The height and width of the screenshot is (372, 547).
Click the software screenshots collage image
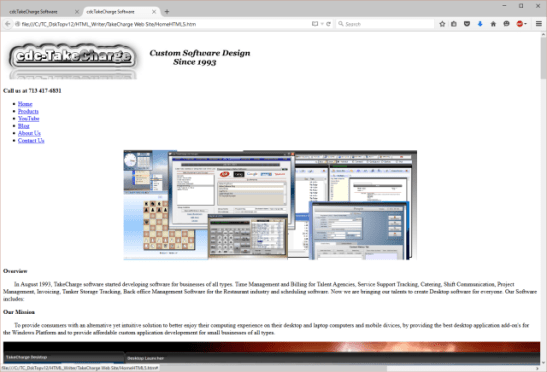270,205
